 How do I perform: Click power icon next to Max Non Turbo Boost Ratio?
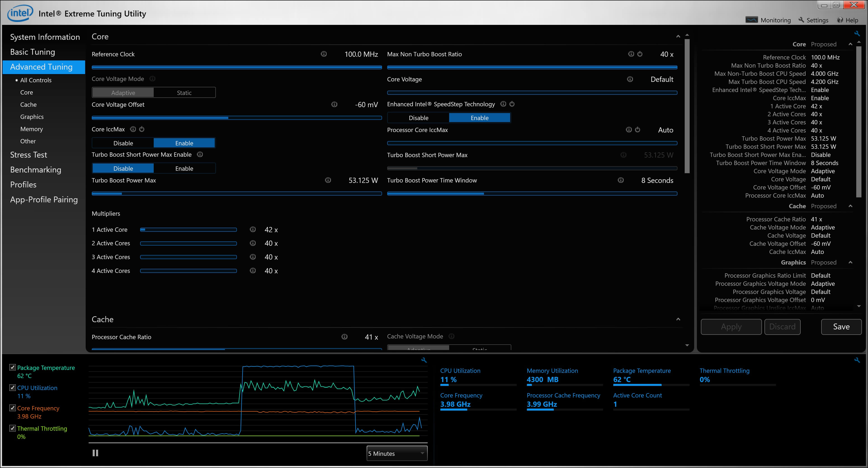(640, 54)
